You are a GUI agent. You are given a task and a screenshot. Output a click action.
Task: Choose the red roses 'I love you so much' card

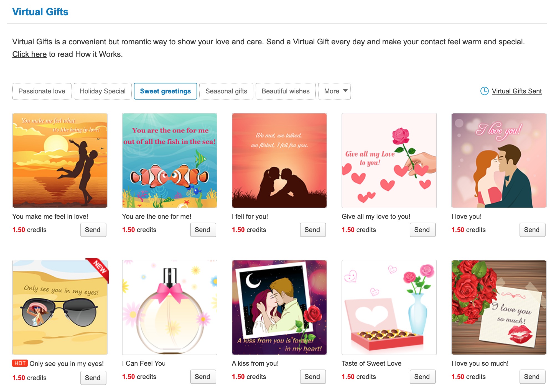(499, 307)
